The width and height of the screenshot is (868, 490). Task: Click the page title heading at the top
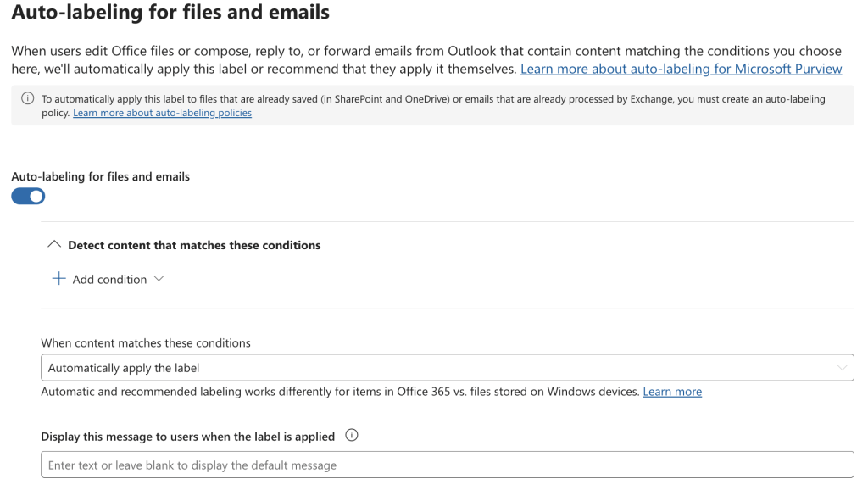(x=170, y=13)
